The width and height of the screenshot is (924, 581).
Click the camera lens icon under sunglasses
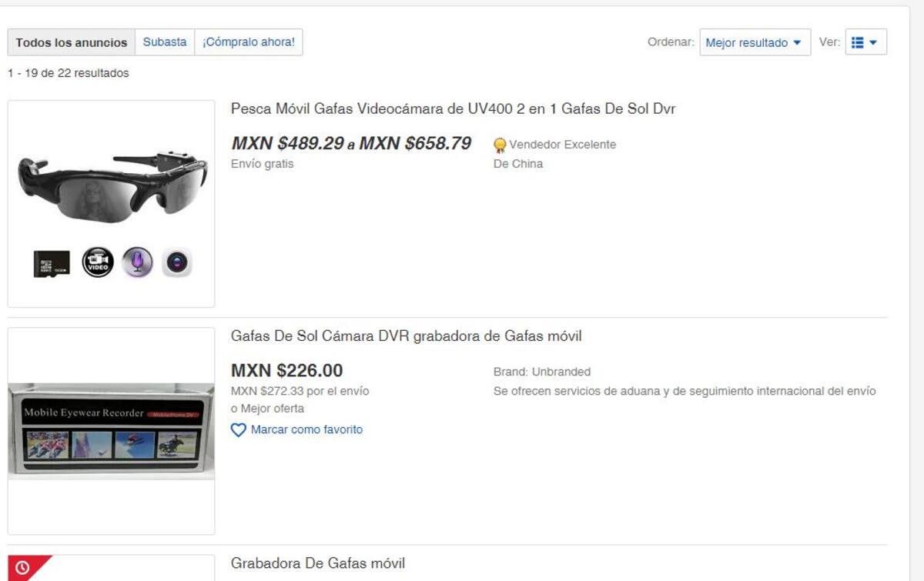177,263
